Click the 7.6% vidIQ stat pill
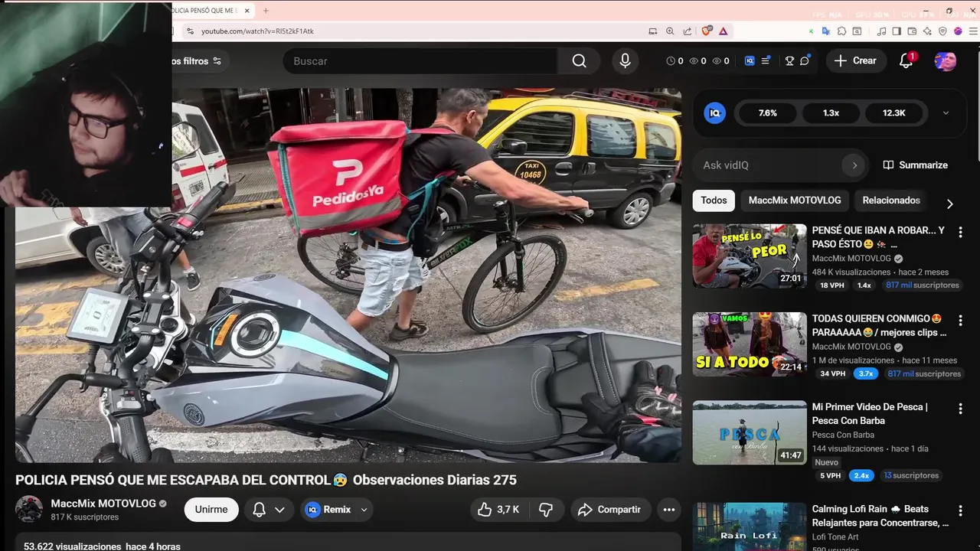This screenshot has width=980, height=551. (768, 113)
